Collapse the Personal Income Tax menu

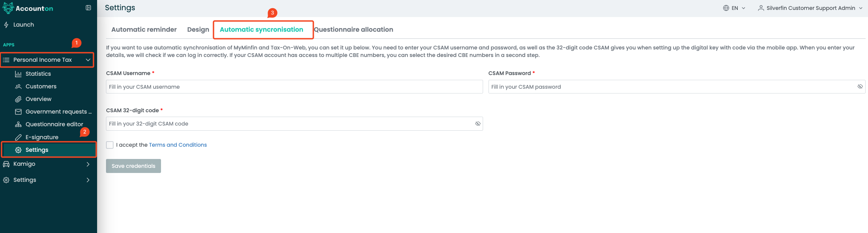88,60
